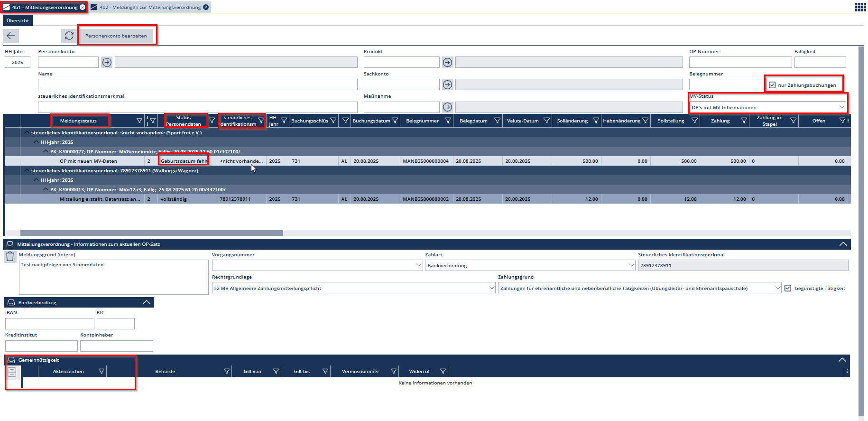
Task: Click the IBAN input field
Action: (49, 324)
